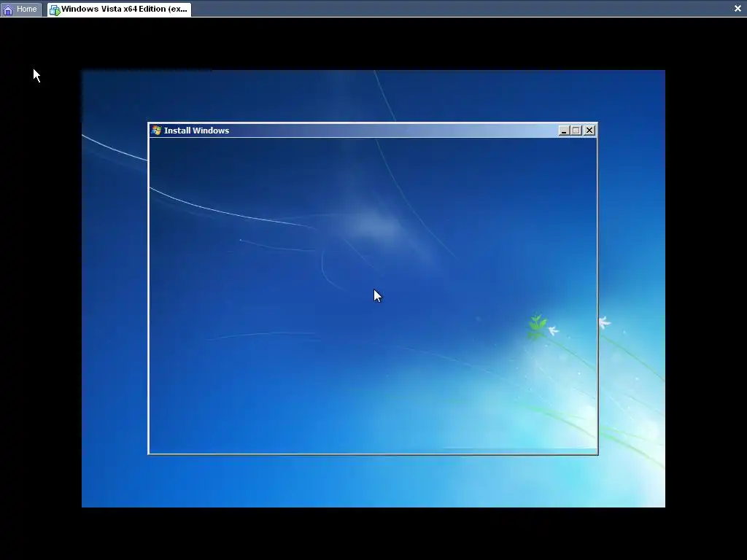Click the Windows flag icon in title bar

157,130
